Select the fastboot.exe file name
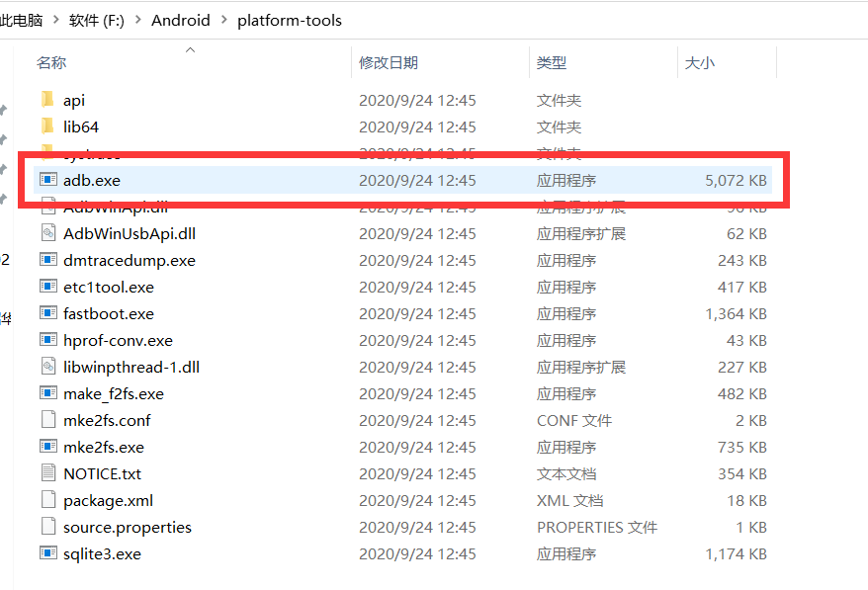This screenshot has width=868, height=590. [x=109, y=314]
